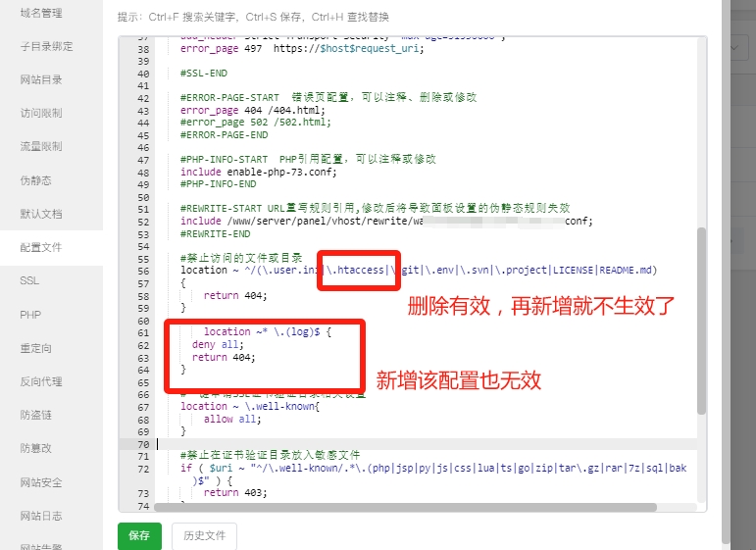The image size is (756, 550).
Task: Open the 重定向 tab
Action: (x=35, y=348)
